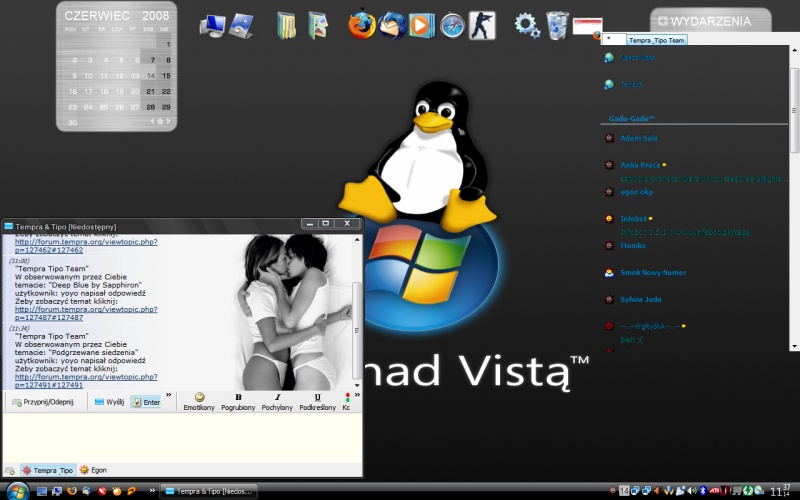Select contact egon okp
Screen dimensions: 800x500
click(636, 192)
